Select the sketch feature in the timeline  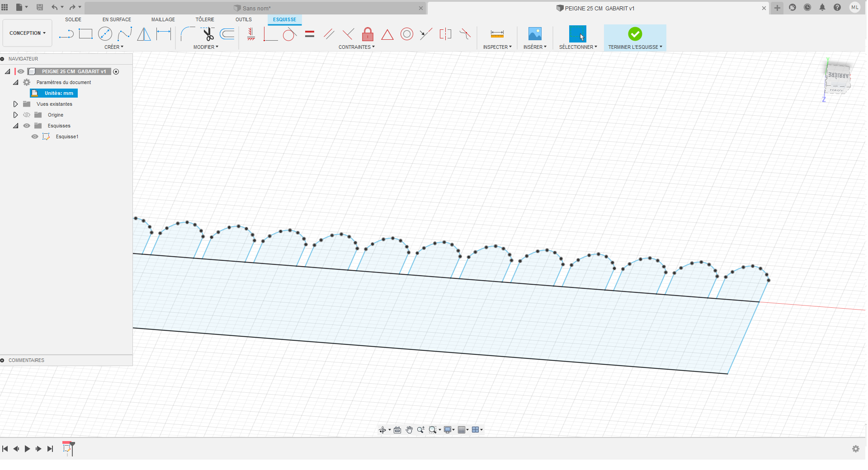pos(68,449)
